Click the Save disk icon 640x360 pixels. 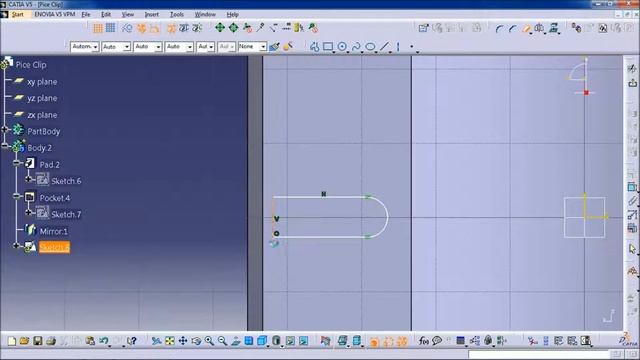(38, 341)
